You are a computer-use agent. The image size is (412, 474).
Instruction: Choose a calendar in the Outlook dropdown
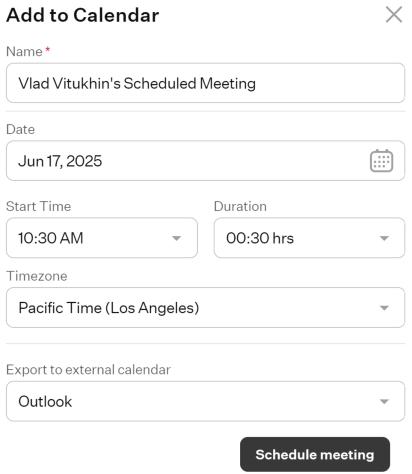pyautogui.click(x=205, y=401)
